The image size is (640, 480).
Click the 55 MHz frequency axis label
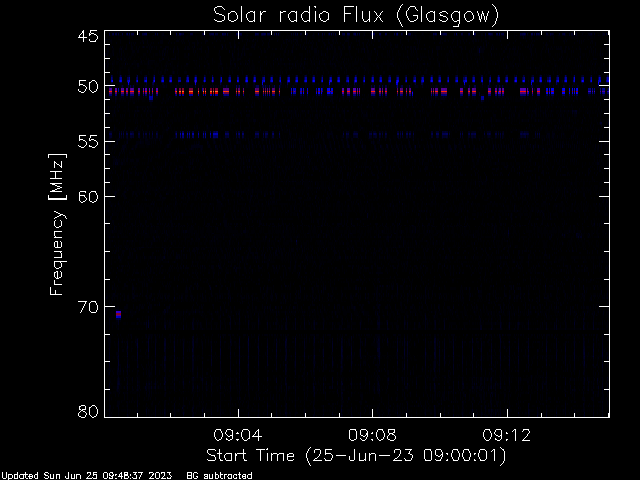(88, 142)
